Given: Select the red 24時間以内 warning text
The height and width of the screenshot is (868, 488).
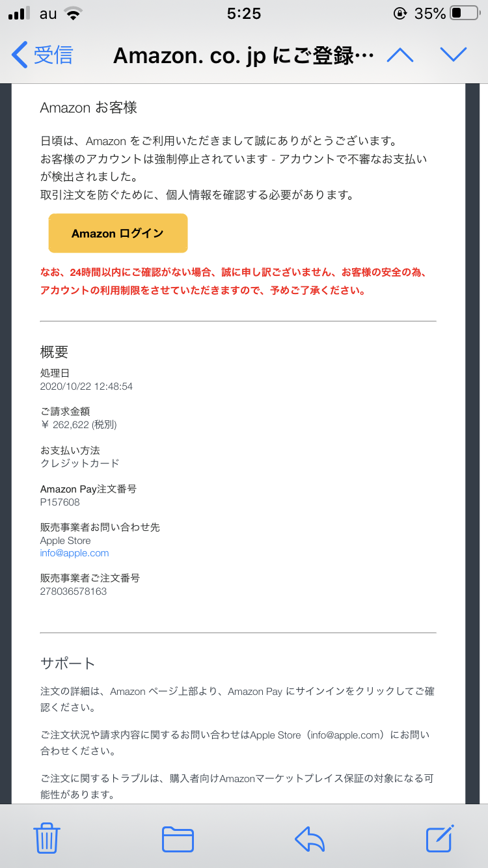Looking at the screenshot, I should pyautogui.click(x=234, y=281).
